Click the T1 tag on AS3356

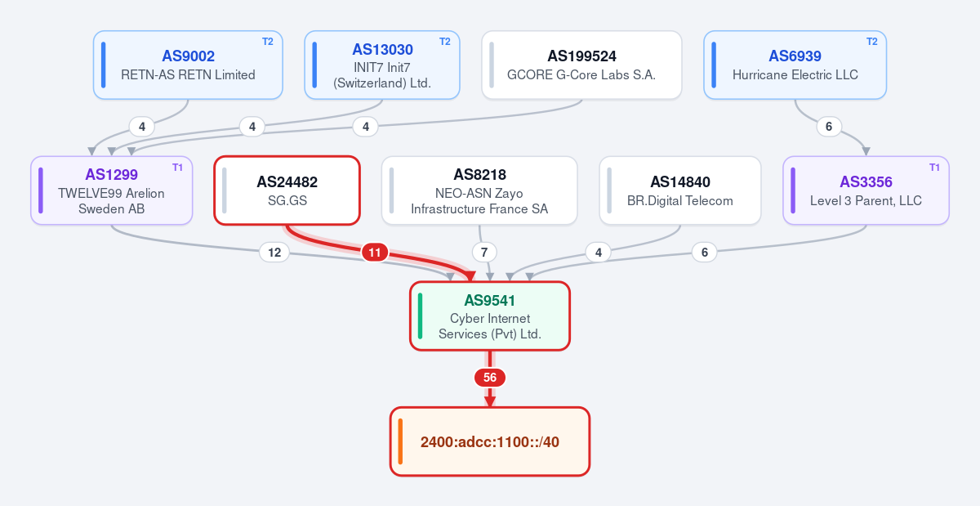[x=934, y=168]
